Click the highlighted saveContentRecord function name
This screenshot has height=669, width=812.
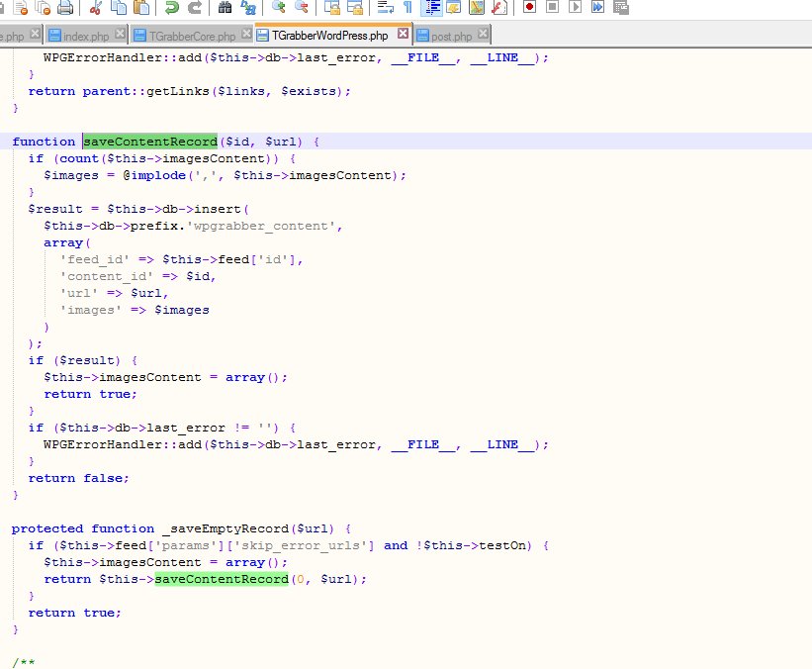click(x=149, y=142)
